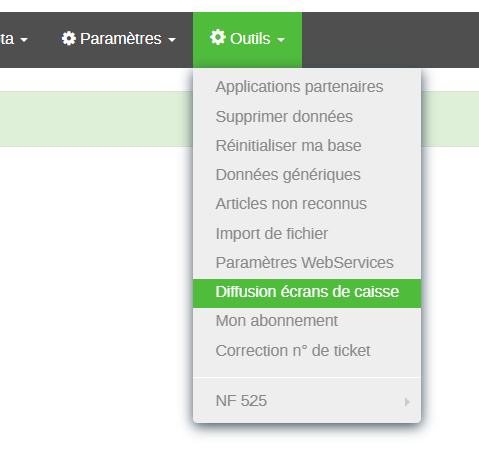The height and width of the screenshot is (467, 479).
Task: Click the gear icon beside Outils
Action: click(x=218, y=37)
